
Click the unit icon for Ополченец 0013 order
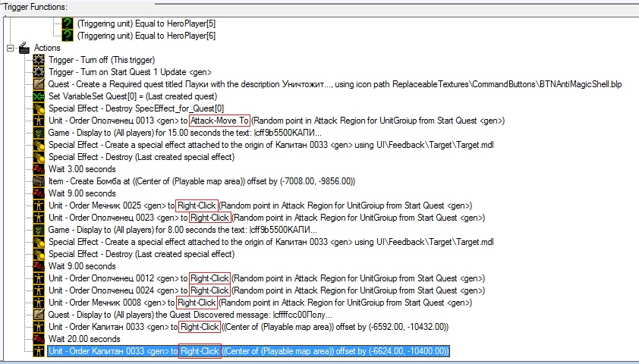coord(39,121)
